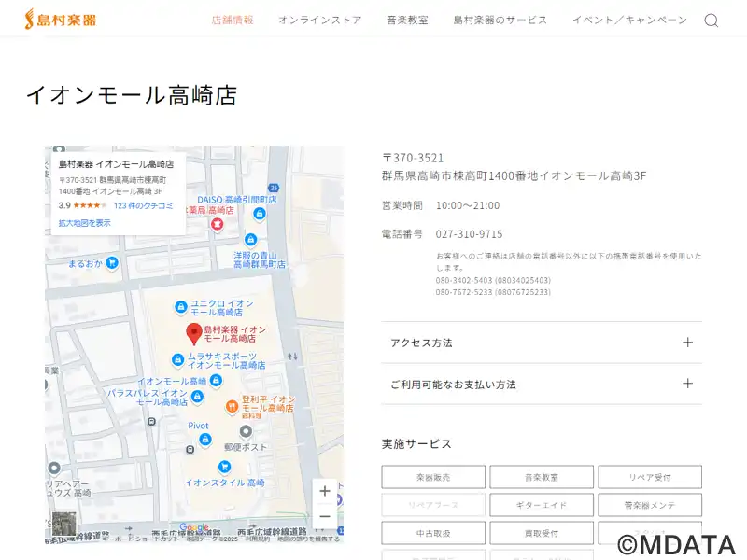Open the search magnifier in the header

pyautogui.click(x=711, y=21)
